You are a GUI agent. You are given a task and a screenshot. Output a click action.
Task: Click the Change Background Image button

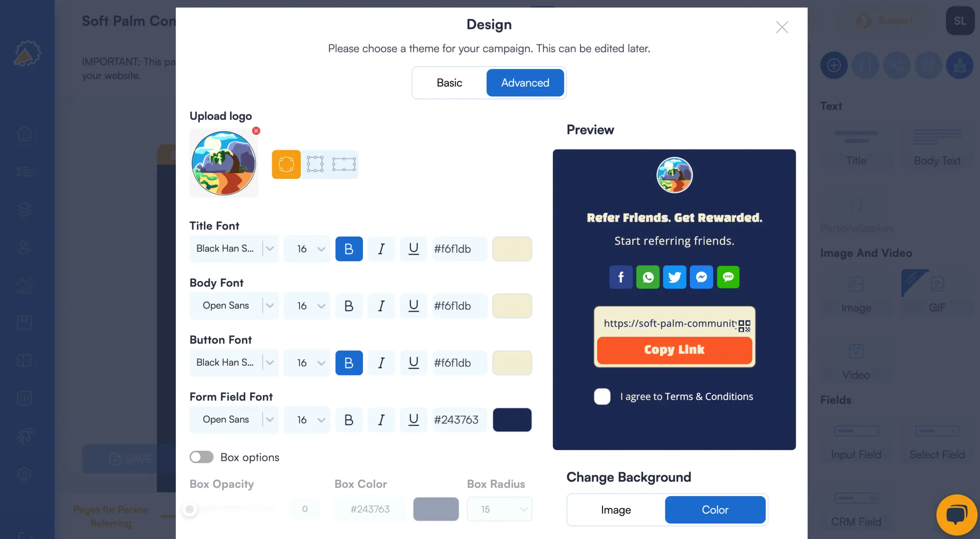coord(616,509)
